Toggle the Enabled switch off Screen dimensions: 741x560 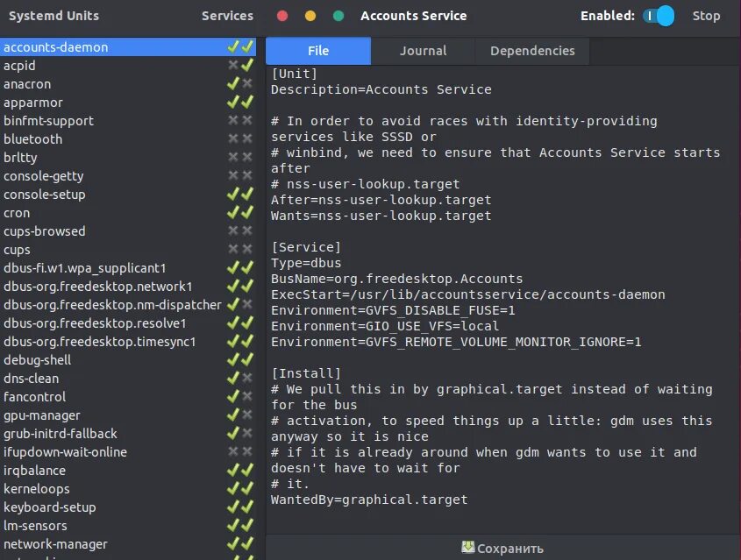[x=659, y=16]
